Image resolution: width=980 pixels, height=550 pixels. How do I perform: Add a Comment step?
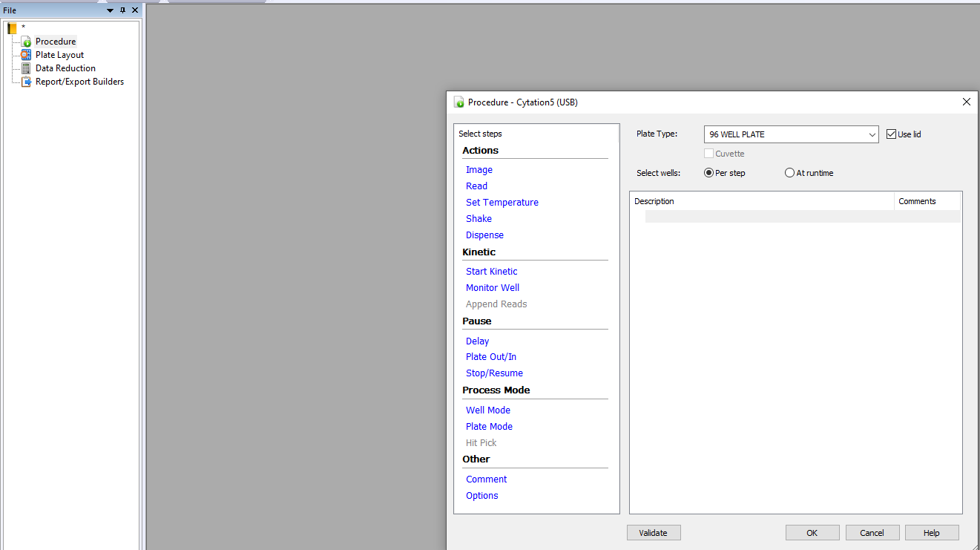point(487,479)
